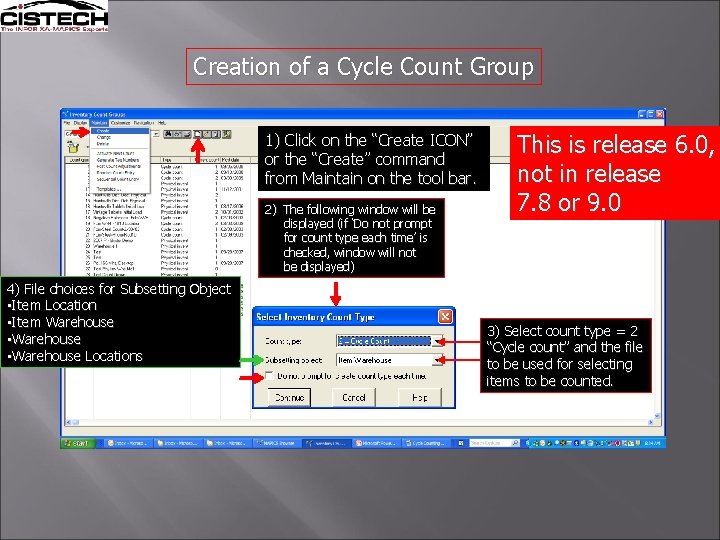Image resolution: width=720 pixels, height=540 pixels.
Task: Click the search magnifier icon in the taskbar
Action: (515, 443)
